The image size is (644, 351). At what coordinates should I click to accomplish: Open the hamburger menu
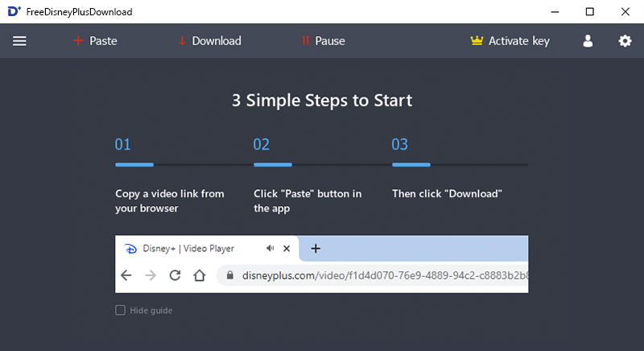coord(19,41)
